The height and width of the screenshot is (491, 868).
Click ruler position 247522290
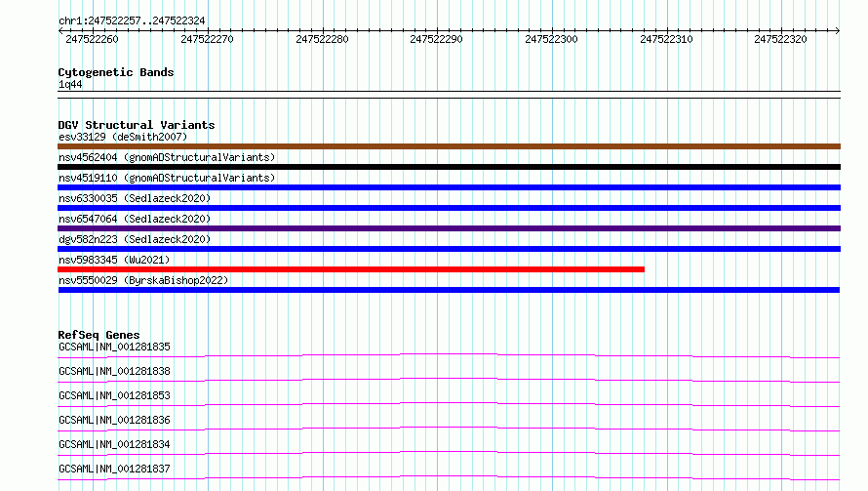pos(436,39)
